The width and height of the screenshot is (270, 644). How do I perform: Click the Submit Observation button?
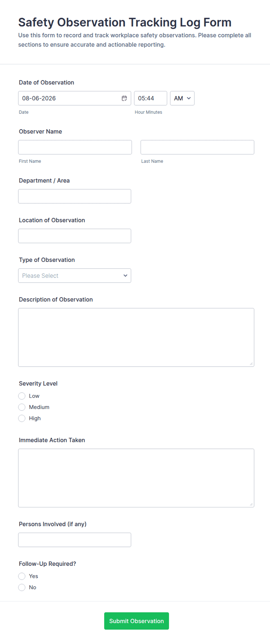point(136,621)
